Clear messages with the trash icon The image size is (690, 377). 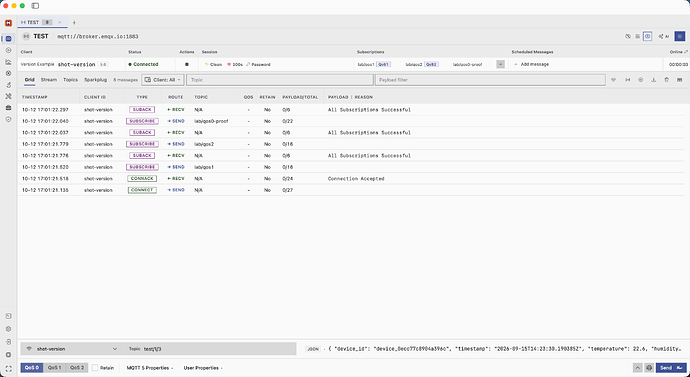[x=666, y=80]
